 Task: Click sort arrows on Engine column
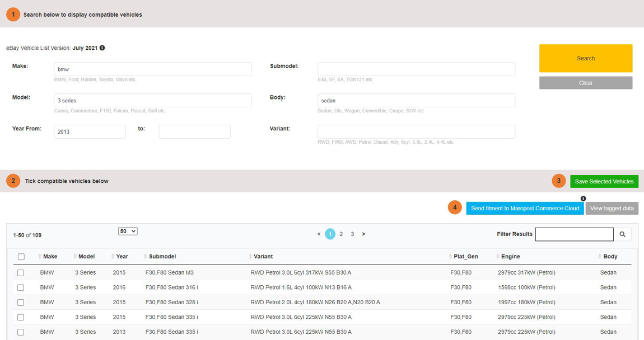point(497,257)
